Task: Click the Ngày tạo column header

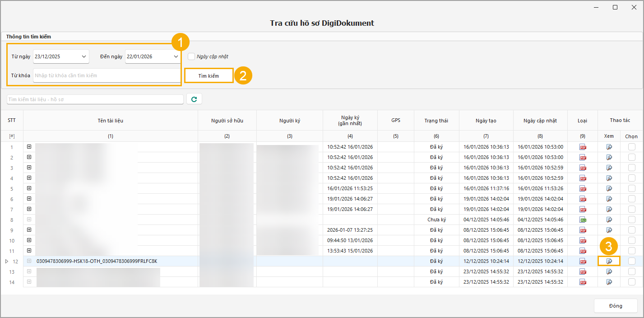Action: 486,121
